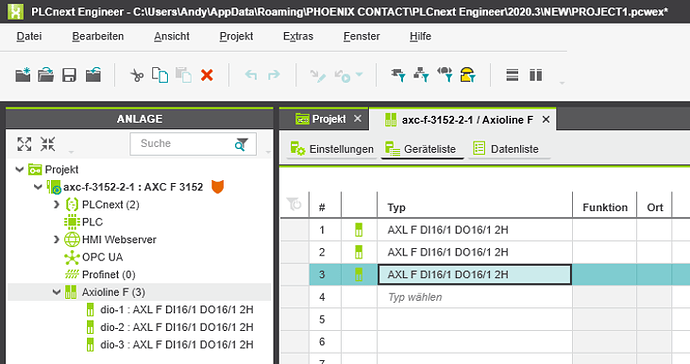Select row 1 AXL F DI16/1 DO16/1 2H
This screenshot has width=690, height=364.
(x=474, y=230)
